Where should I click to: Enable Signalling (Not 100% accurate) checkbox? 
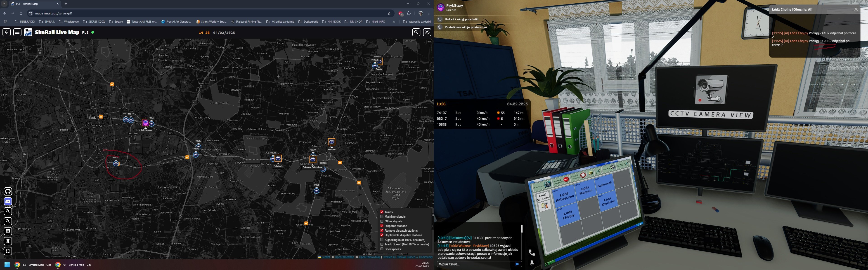382,240
